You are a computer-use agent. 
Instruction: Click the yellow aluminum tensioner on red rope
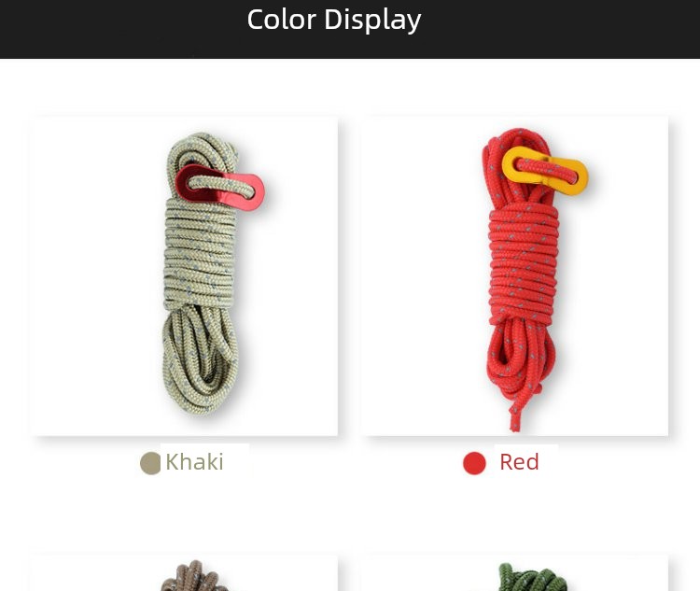[x=545, y=171]
